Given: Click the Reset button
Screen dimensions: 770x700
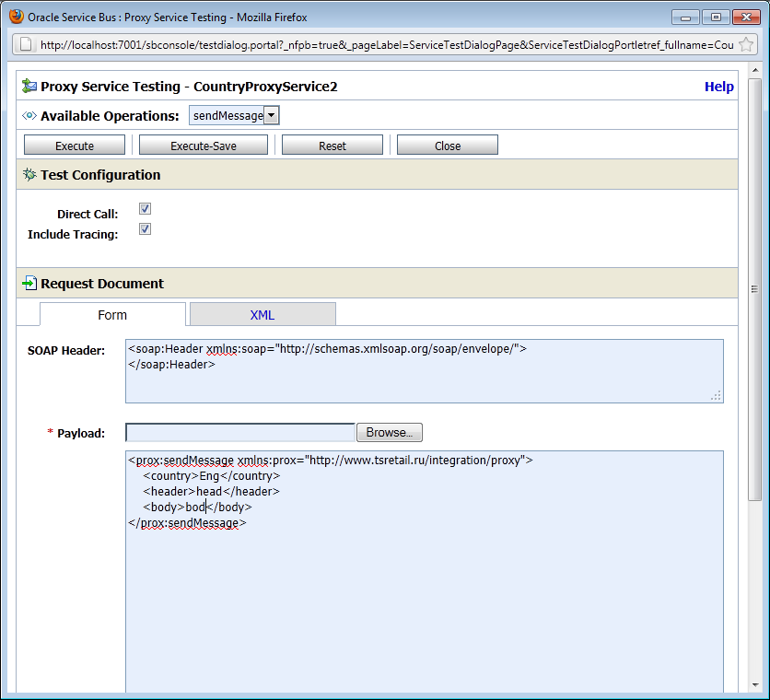Looking at the screenshot, I should pos(332,146).
